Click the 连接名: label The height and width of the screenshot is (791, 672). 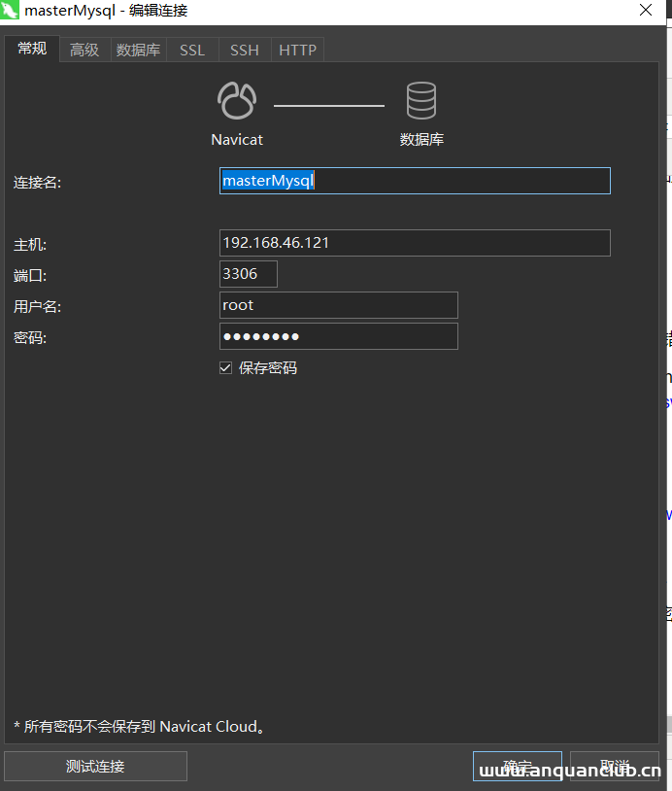(37, 182)
